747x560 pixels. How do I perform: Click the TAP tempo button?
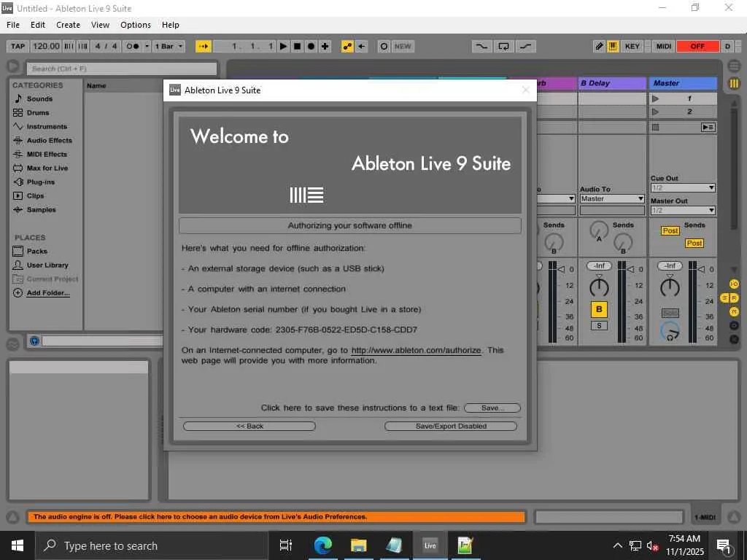[x=18, y=46]
